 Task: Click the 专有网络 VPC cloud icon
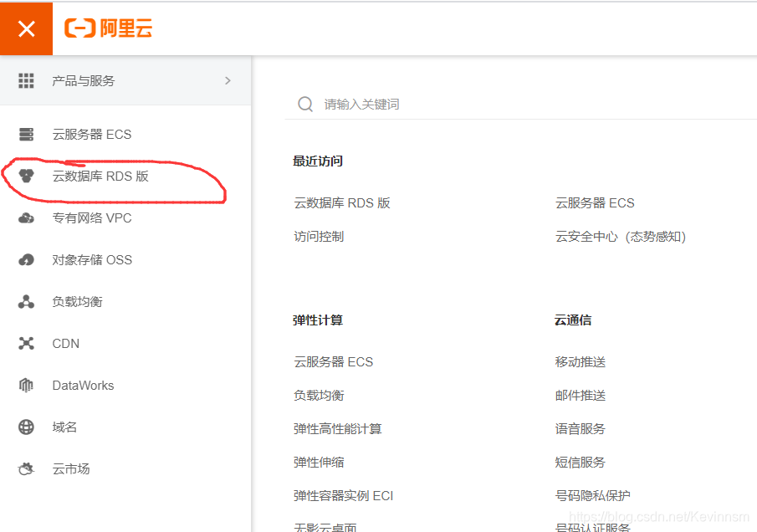(26, 218)
